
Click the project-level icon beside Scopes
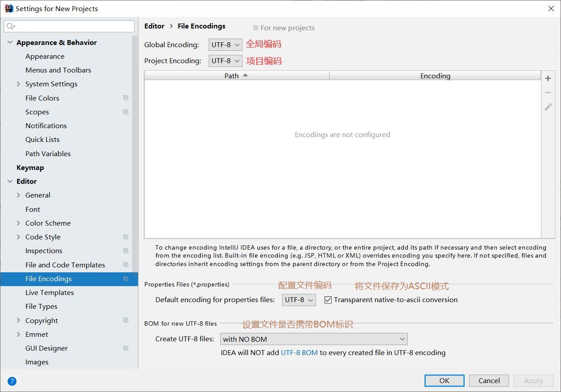(x=126, y=112)
